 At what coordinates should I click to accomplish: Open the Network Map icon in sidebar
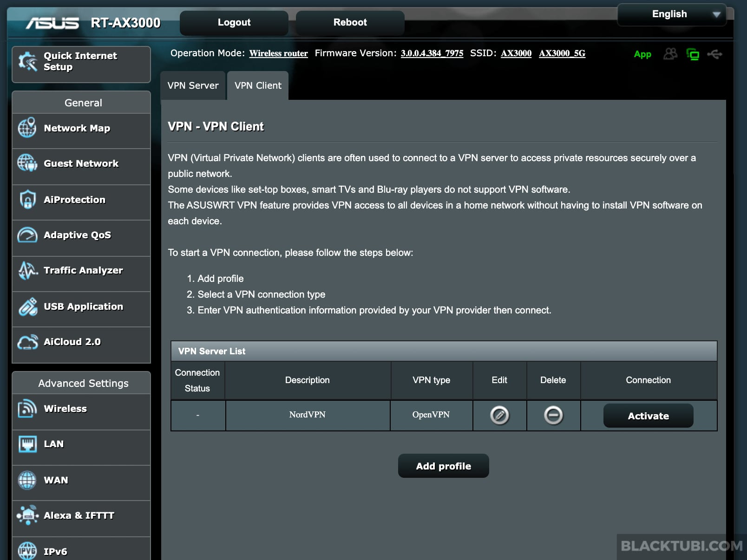click(x=27, y=128)
